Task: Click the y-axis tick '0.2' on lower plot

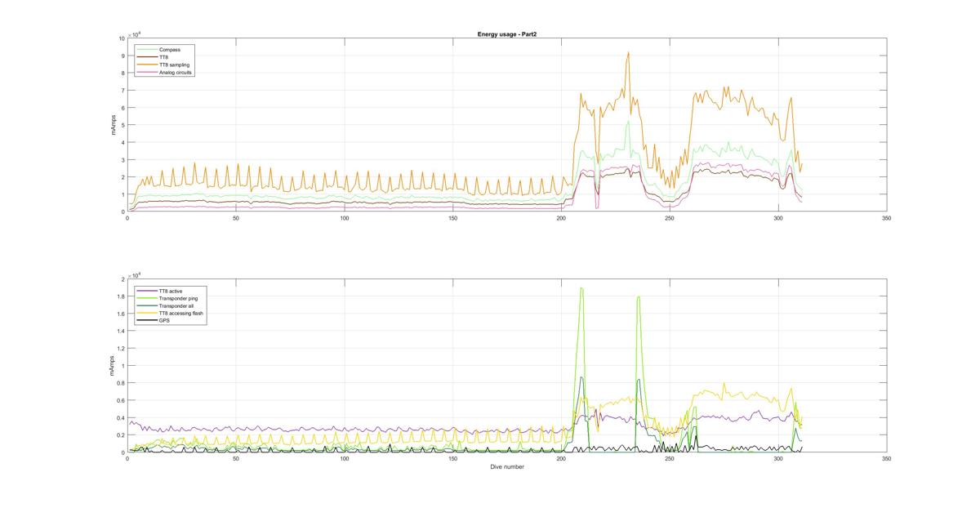Action: coord(121,435)
